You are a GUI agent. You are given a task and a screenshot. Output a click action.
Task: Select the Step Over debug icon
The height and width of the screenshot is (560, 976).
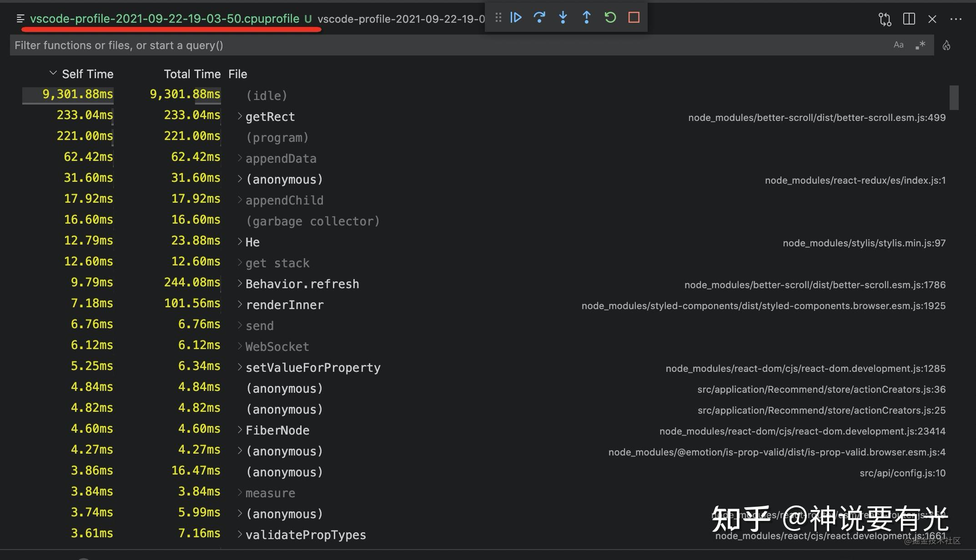540,18
